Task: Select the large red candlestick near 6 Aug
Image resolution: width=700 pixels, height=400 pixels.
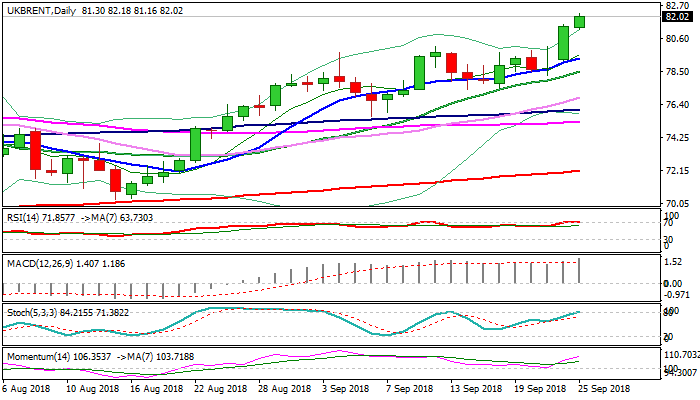Action: (35, 150)
